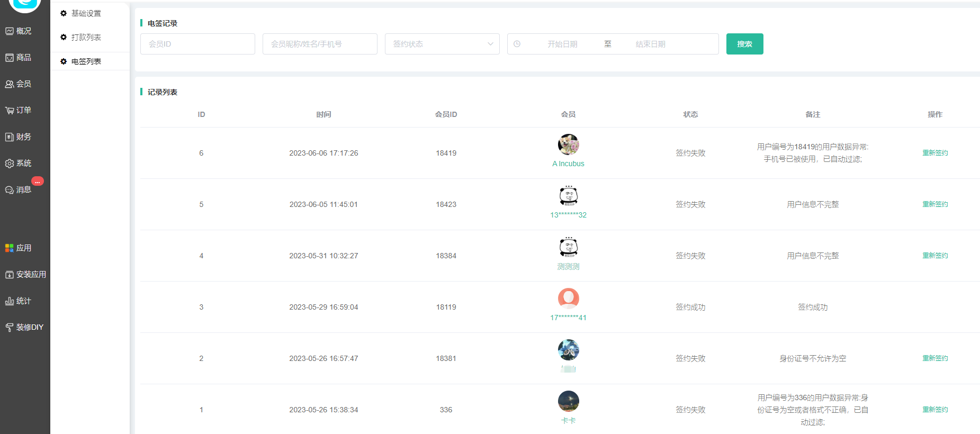Go to 安装应用 install apps

25,275
